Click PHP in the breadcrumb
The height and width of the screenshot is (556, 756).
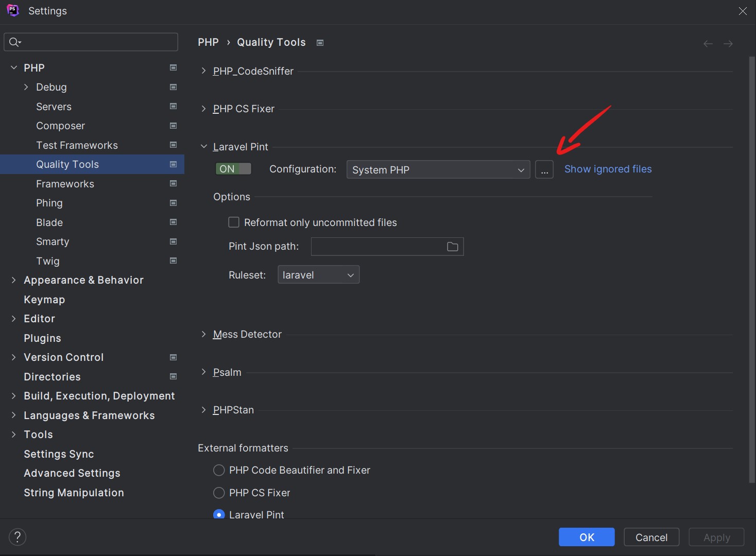208,42
